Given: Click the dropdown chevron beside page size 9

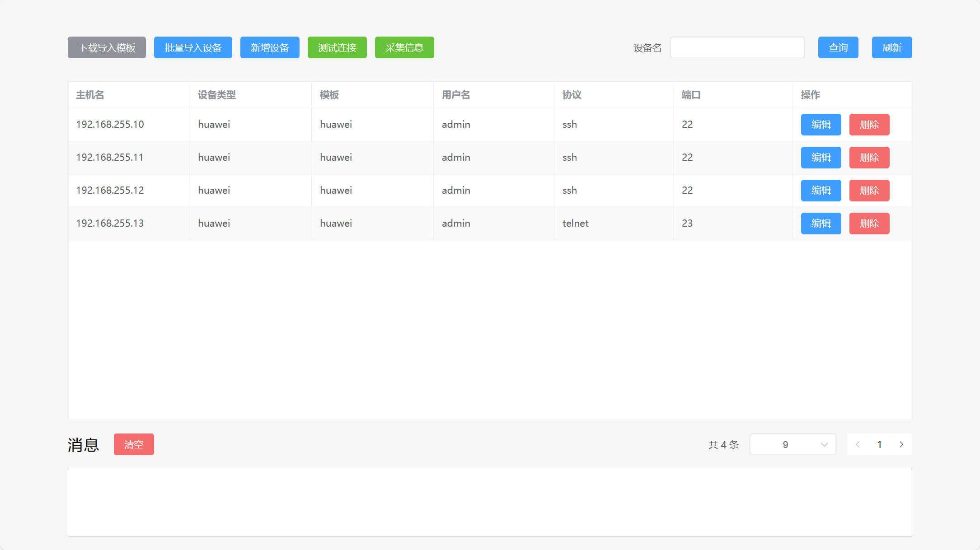Looking at the screenshot, I should 824,444.
